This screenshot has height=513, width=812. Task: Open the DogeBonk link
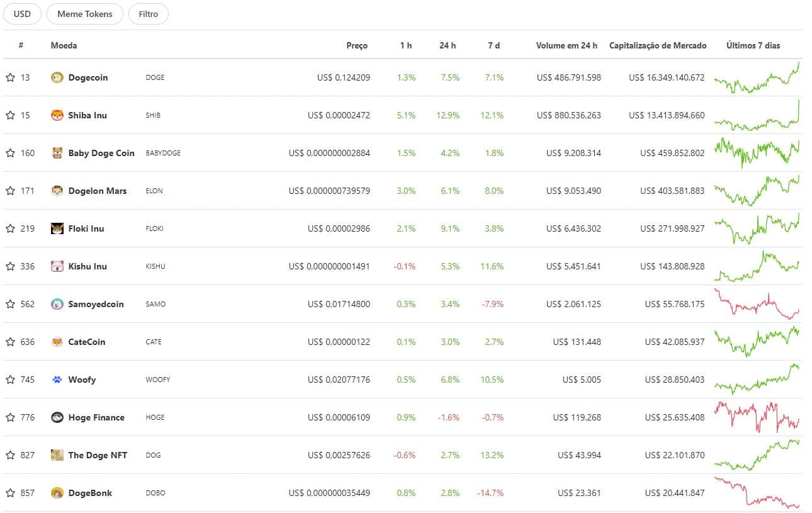coord(90,493)
